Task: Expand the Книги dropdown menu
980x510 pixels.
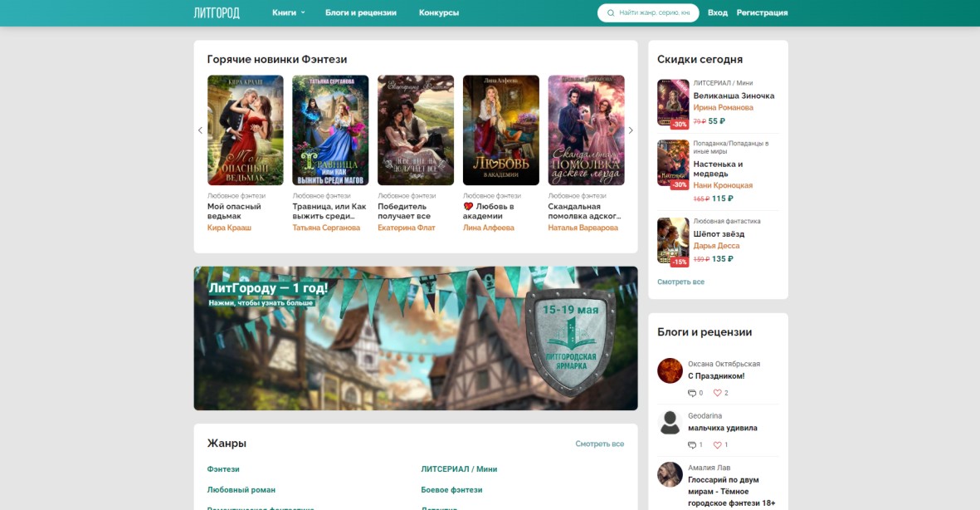Action: 288,12
